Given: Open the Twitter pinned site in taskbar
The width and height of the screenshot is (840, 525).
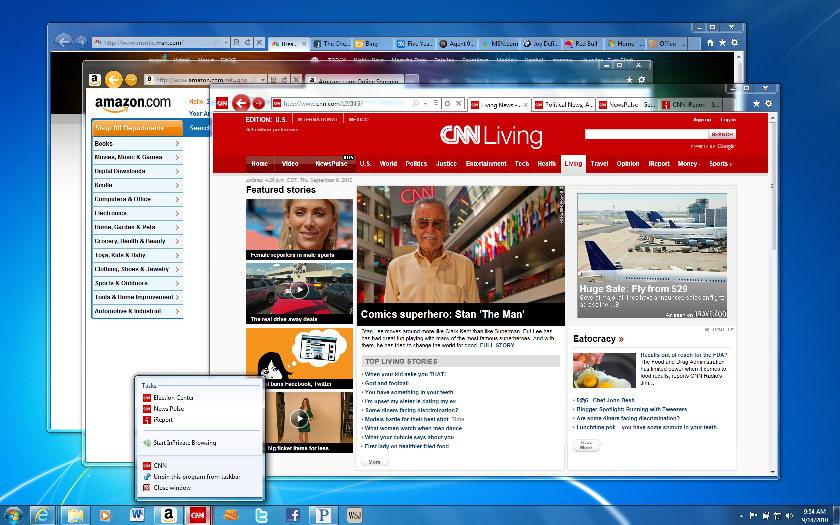Looking at the screenshot, I should 262,514.
